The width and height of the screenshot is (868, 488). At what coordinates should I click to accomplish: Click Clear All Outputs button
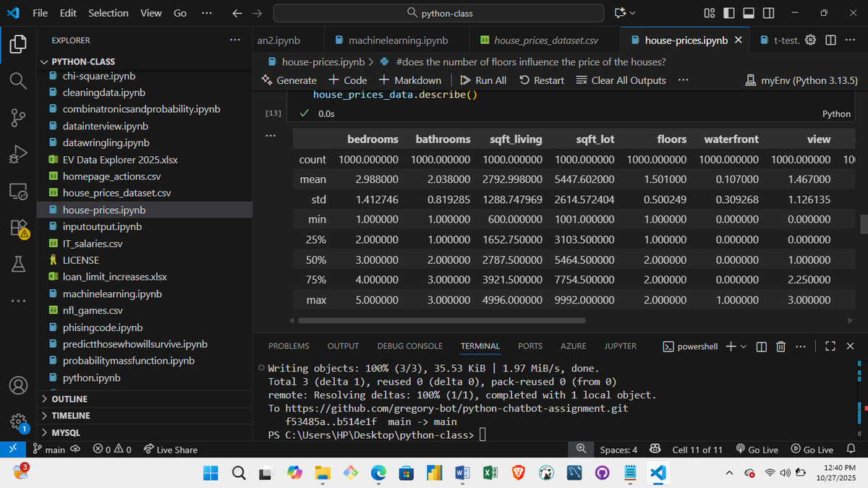pos(621,80)
